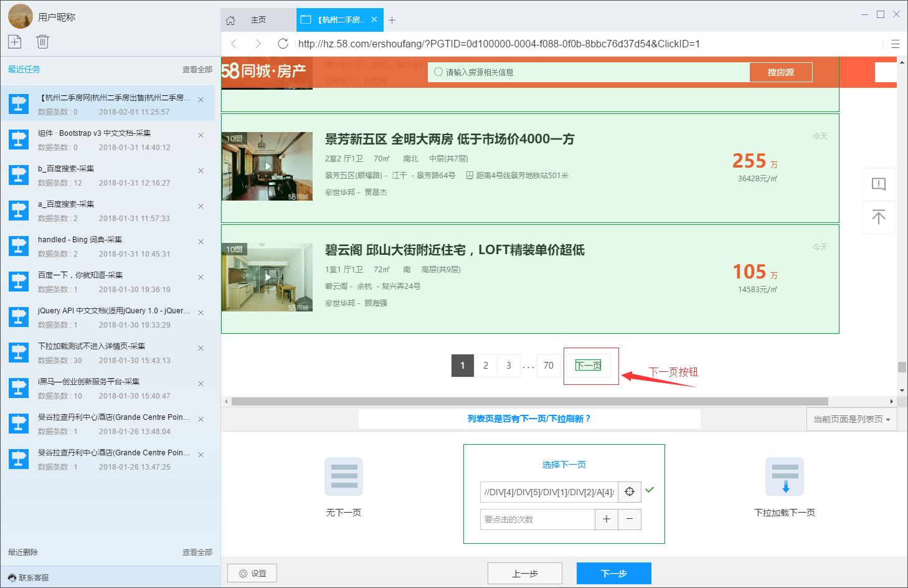
Task: Remove the 百度一下，你就知道 task
Action: [x=201, y=277]
